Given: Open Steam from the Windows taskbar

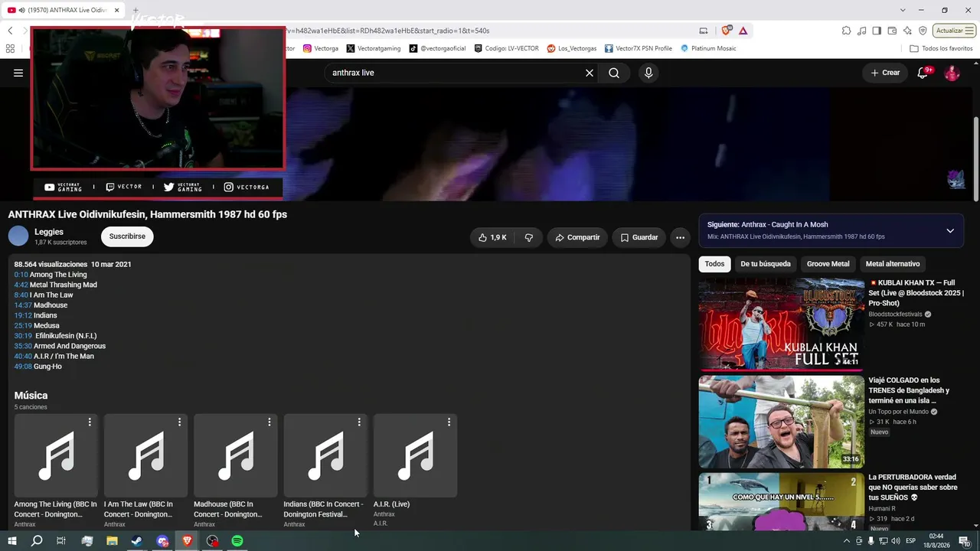Looking at the screenshot, I should pyautogui.click(x=137, y=541).
